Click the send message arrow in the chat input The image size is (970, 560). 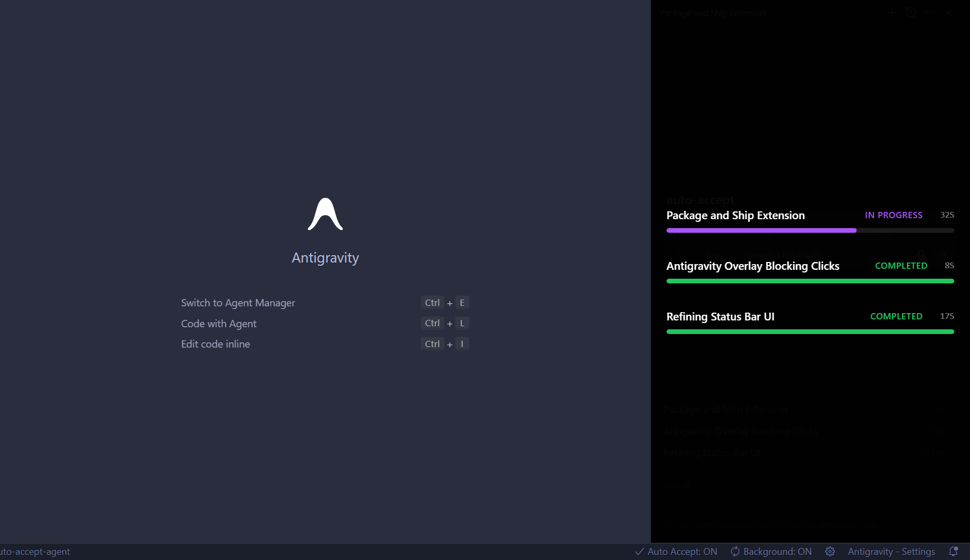click(943, 255)
